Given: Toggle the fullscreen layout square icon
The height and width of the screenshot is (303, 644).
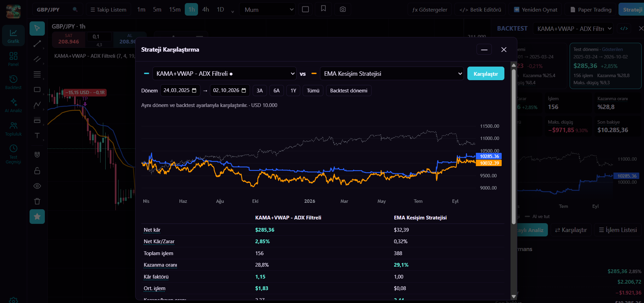Looking at the screenshot, I should coord(305,9).
